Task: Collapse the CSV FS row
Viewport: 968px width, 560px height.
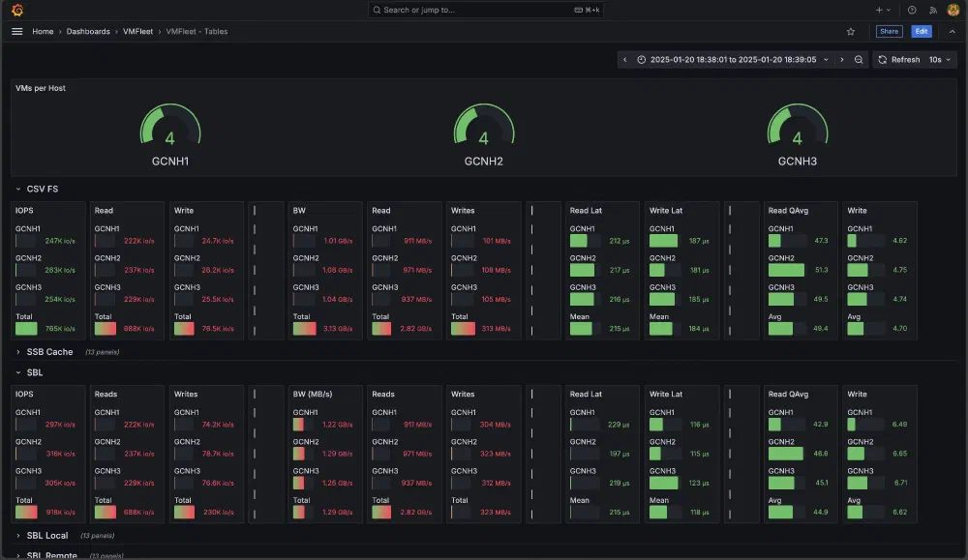Action: pos(17,190)
